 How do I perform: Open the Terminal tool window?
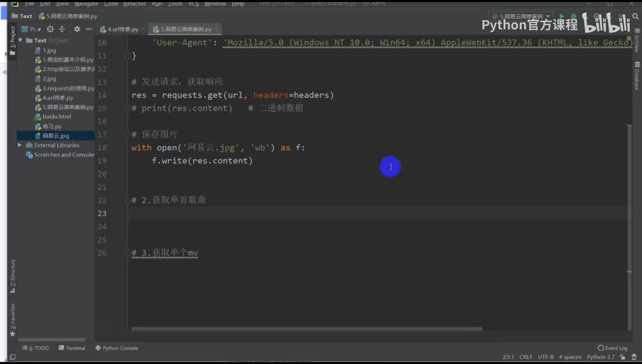pyautogui.click(x=72, y=348)
